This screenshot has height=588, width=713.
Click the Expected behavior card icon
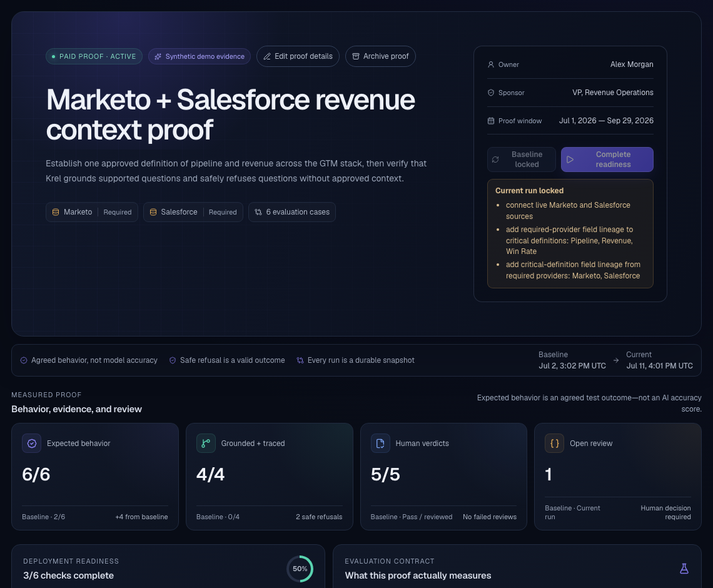32,444
